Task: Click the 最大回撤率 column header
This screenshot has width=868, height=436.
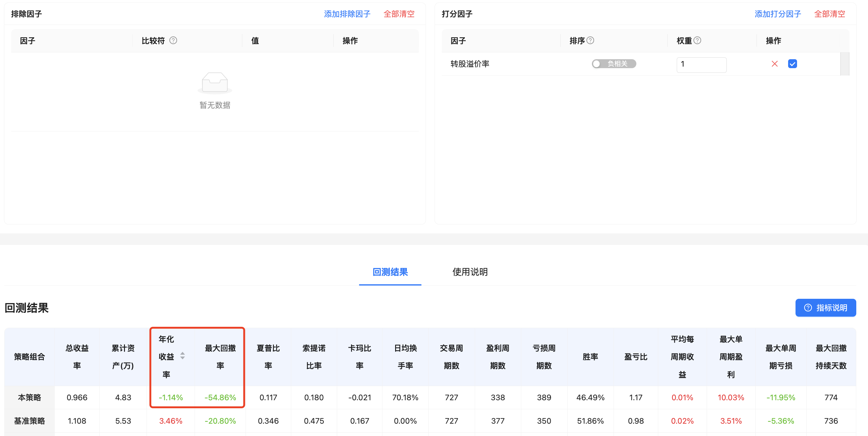Action: tap(220, 357)
